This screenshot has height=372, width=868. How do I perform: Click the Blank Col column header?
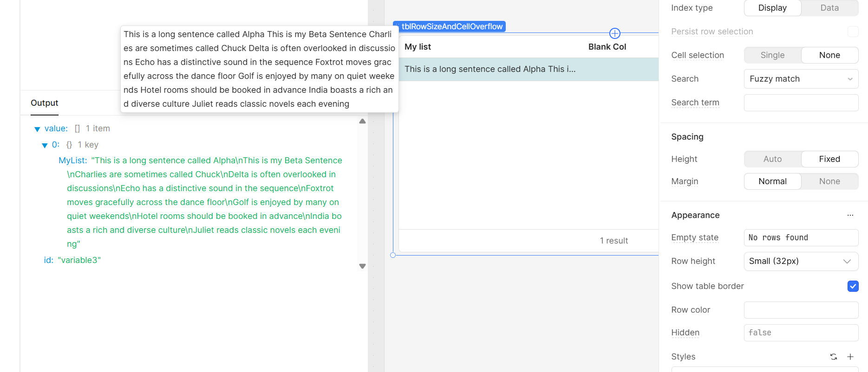607,47
